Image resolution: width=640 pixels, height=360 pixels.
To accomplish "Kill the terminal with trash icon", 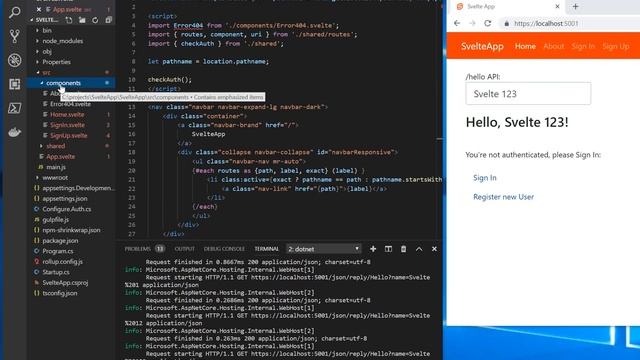I will click(403, 249).
